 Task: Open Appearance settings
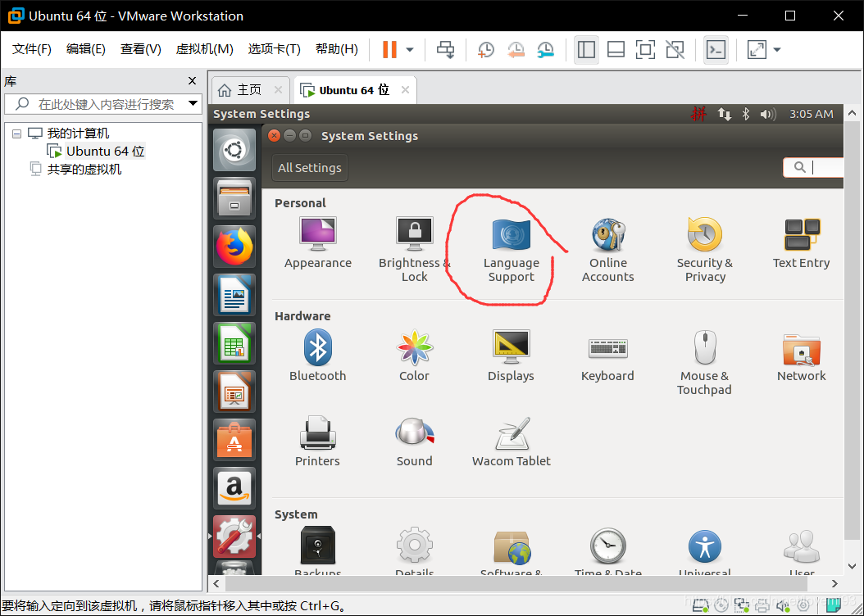coord(318,242)
